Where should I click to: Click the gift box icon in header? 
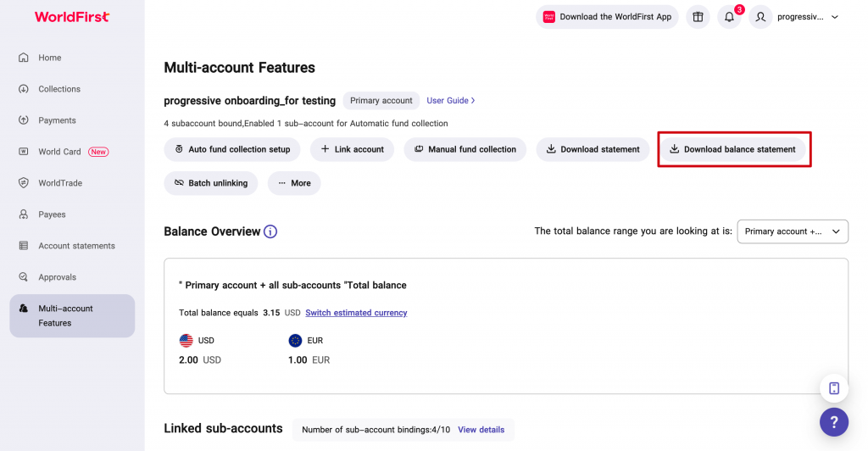tap(698, 17)
